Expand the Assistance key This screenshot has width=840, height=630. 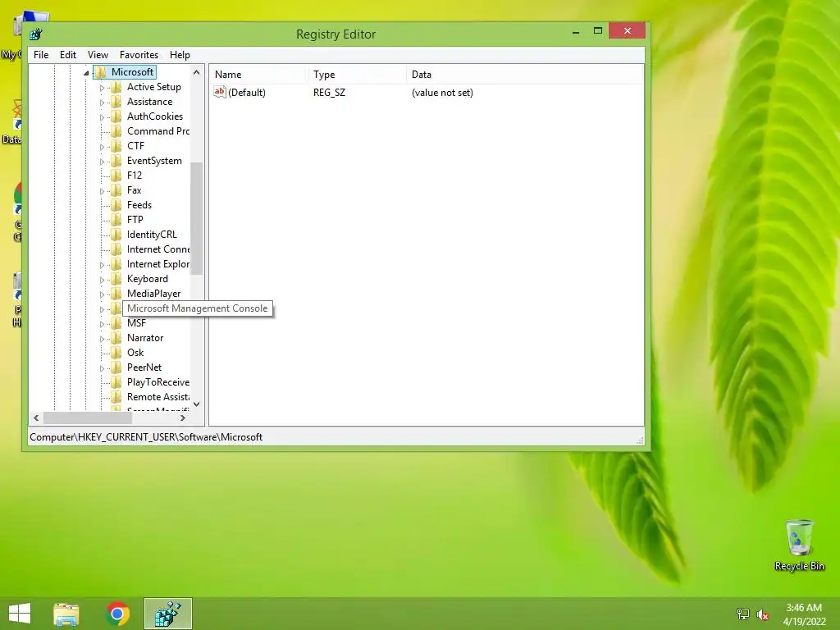(x=102, y=103)
